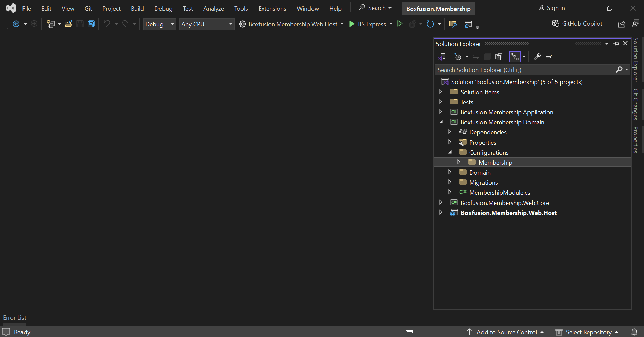The width and height of the screenshot is (644, 337).
Task: Select MembershipModule.cs file
Action: tap(500, 192)
